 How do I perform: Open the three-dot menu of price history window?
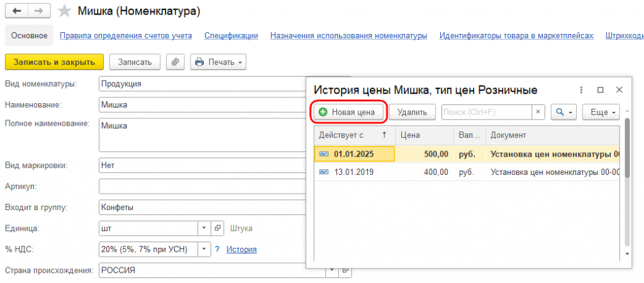coord(581,90)
